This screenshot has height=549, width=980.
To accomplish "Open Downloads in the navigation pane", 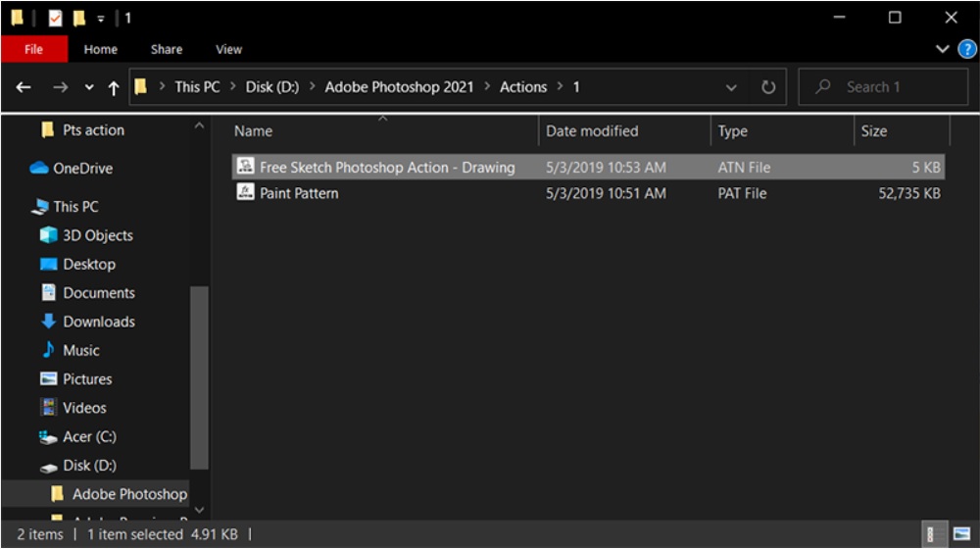I will (x=99, y=322).
